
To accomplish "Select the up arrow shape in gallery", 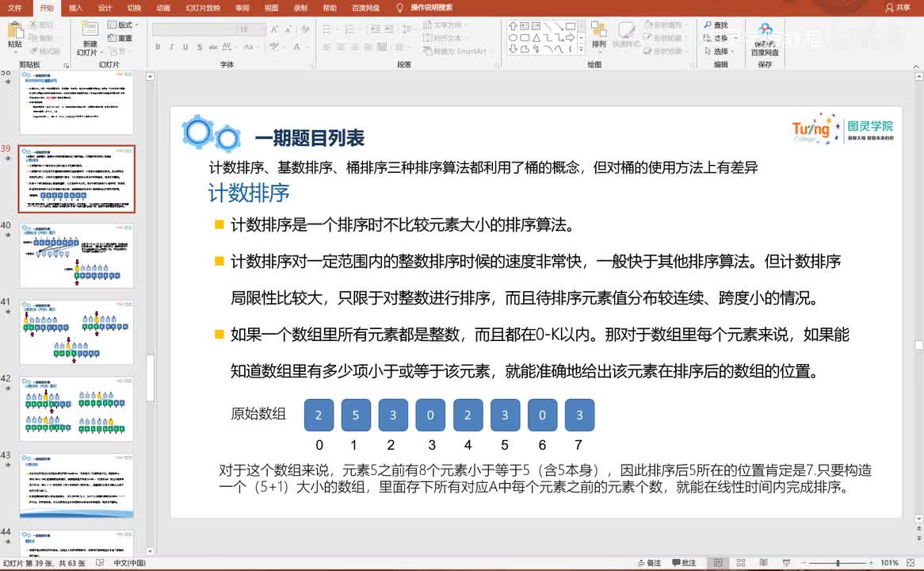I will (513, 26).
